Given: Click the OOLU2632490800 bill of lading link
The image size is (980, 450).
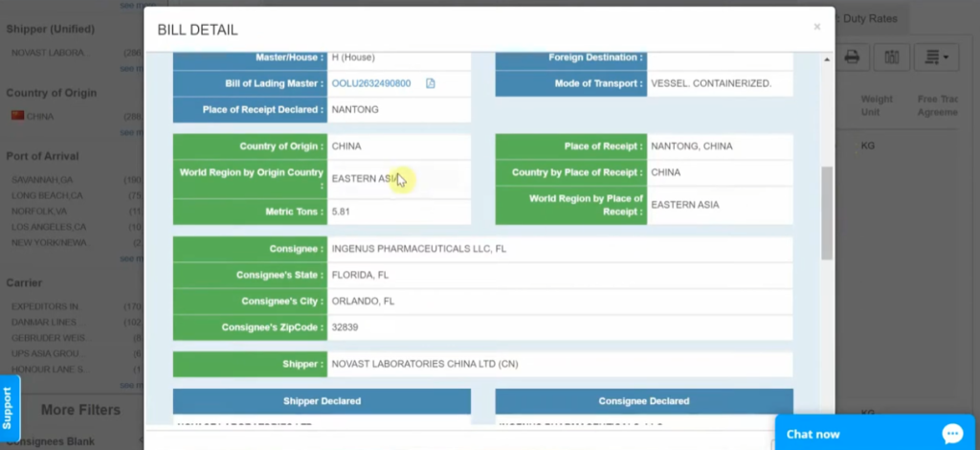Looking at the screenshot, I should [371, 83].
